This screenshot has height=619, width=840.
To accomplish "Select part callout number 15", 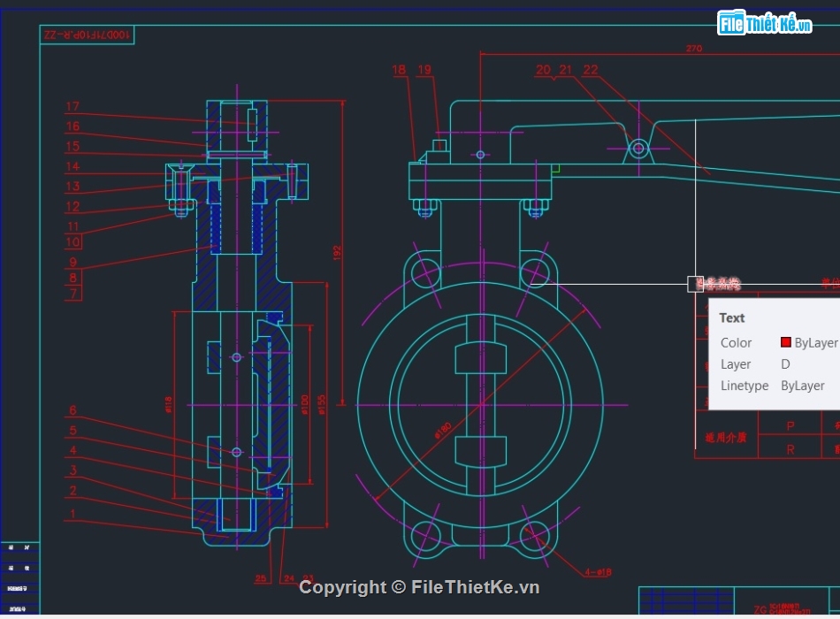I will (x=73, y=146).
